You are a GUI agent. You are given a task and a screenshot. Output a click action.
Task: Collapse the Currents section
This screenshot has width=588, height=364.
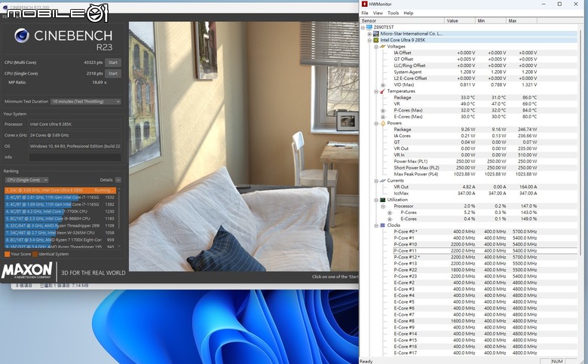tap(376, 181)
